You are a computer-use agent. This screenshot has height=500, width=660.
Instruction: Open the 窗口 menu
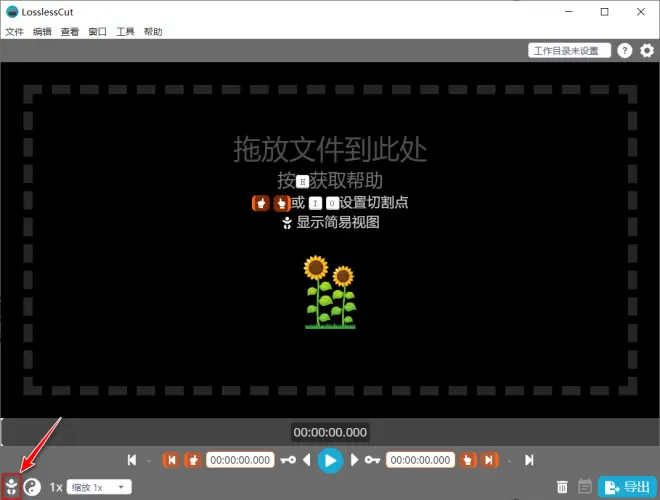click(98, 32)
